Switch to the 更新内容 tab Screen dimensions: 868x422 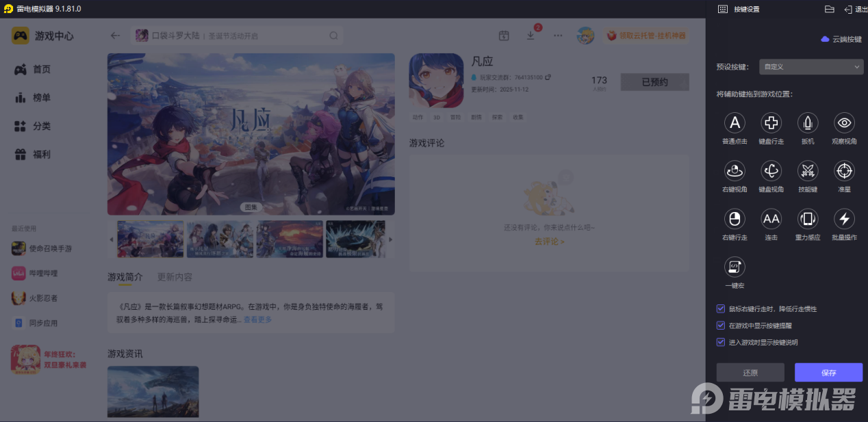coord(175,277)
